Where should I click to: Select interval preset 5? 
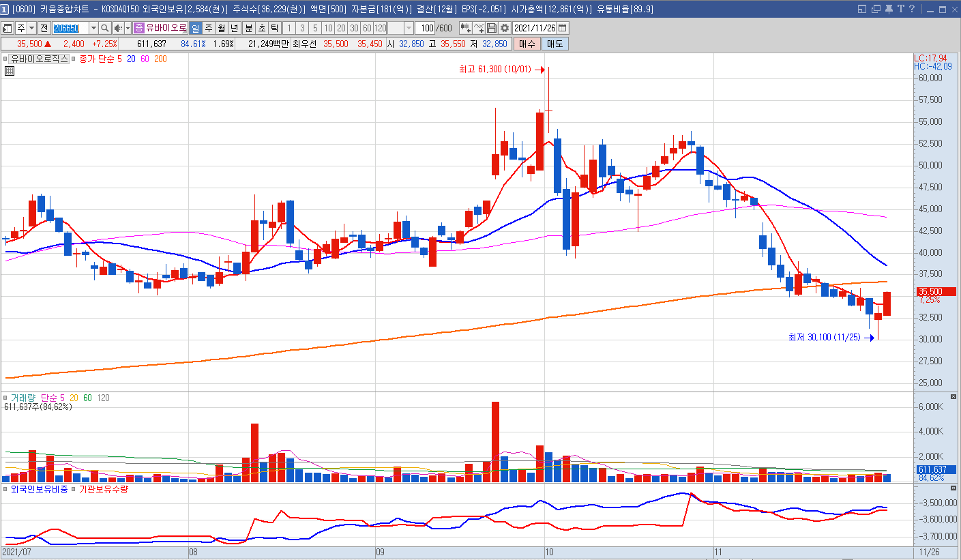pos(315,28)
